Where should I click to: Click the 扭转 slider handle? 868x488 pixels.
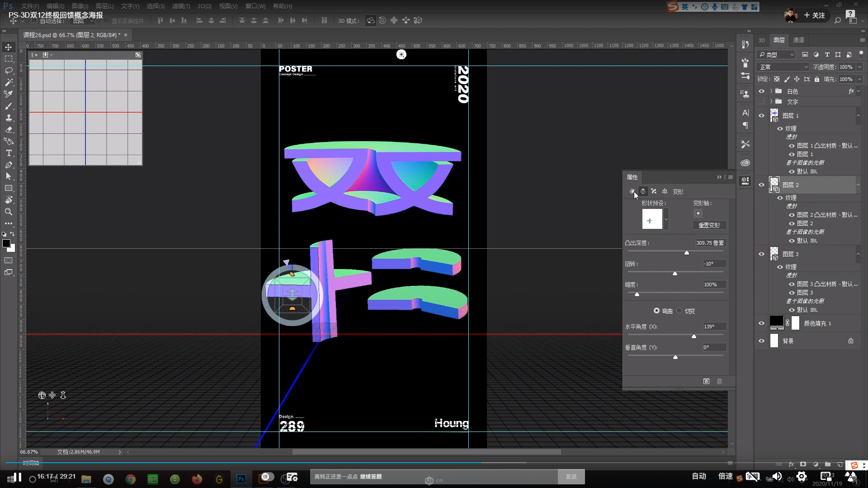675,273
